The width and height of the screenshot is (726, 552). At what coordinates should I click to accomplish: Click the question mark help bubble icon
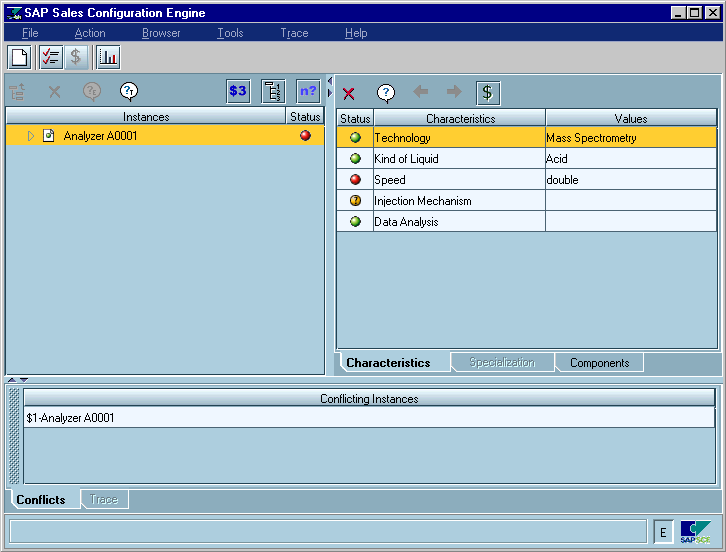[x=386, y=94]
